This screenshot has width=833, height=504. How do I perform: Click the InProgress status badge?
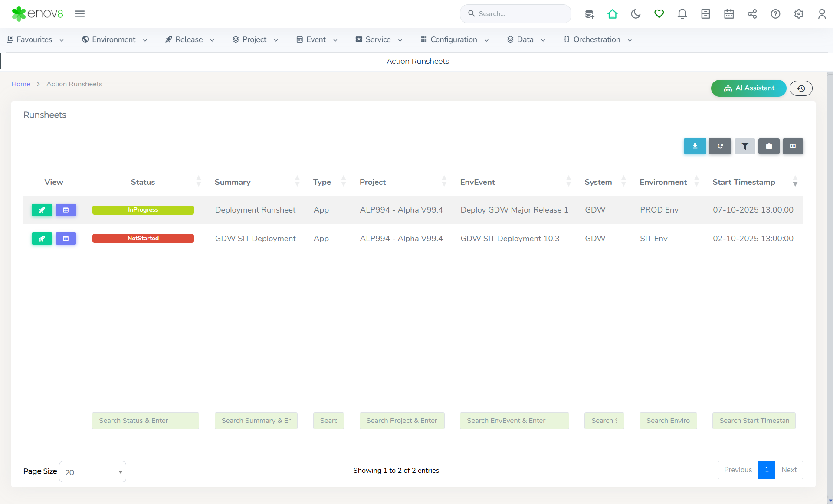pyautogui.click(x=143, y=210)
